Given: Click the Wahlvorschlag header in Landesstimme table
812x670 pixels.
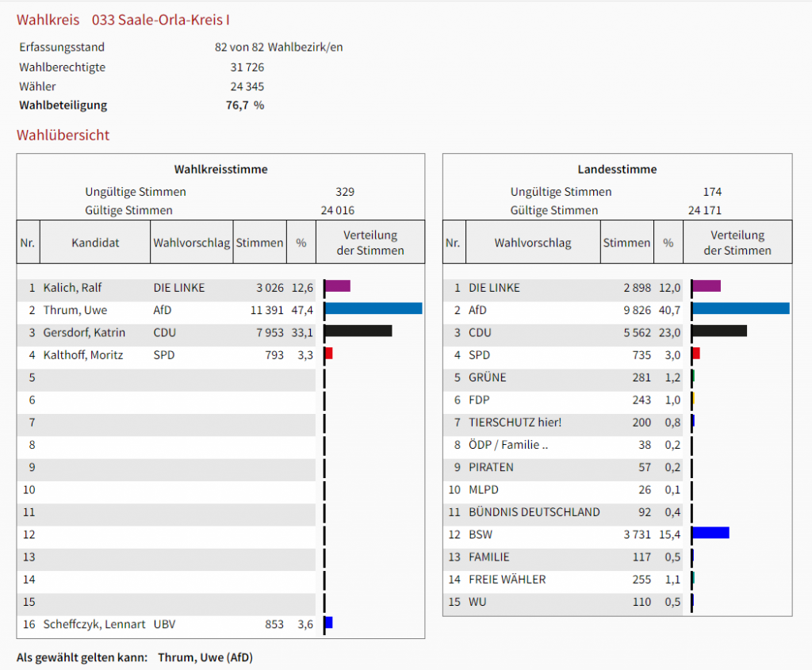Looking at the screenshot, I should 532,243.
